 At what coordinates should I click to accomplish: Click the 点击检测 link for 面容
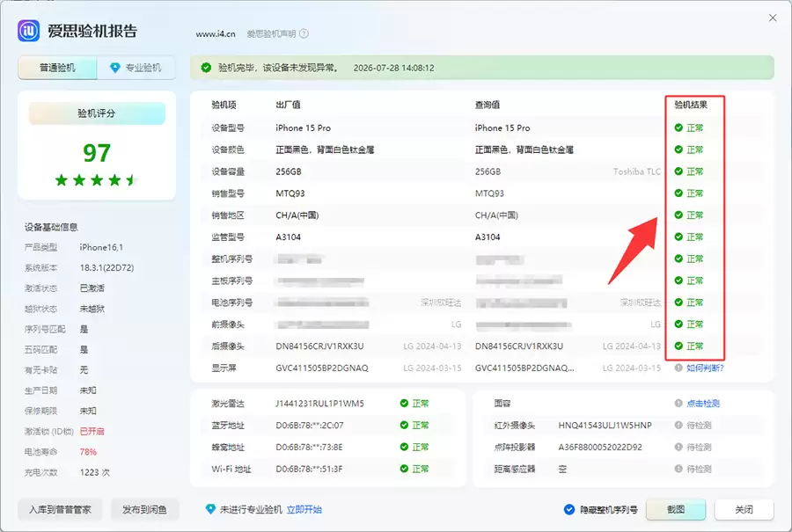(703, 404)
